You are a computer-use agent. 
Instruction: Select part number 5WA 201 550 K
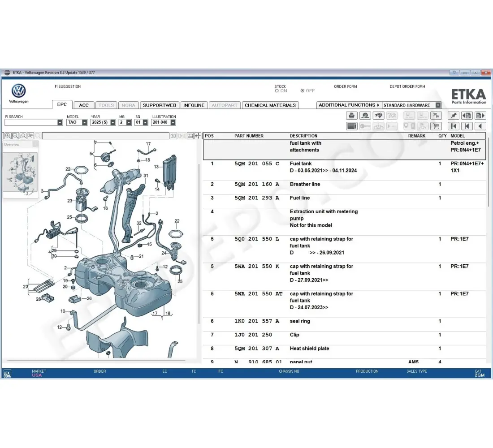[256, 266]
